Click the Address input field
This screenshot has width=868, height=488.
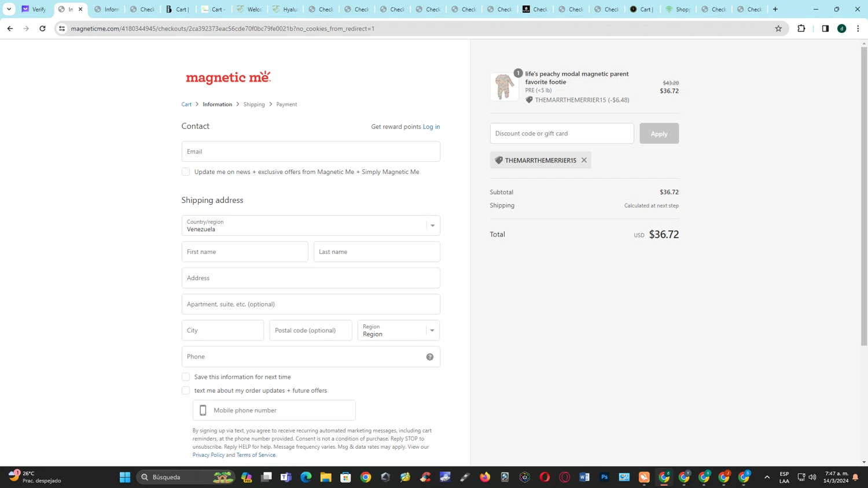(311, 278)
